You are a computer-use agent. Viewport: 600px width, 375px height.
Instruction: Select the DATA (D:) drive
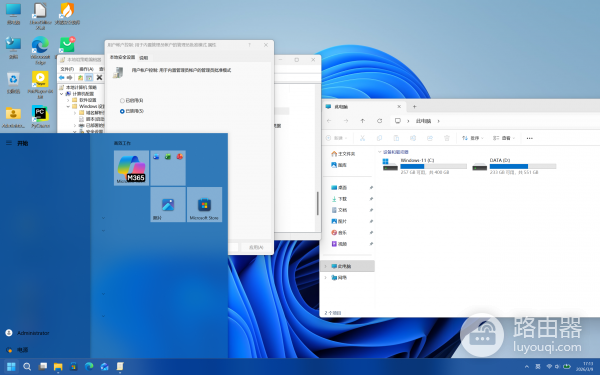(x=514, y=166)
